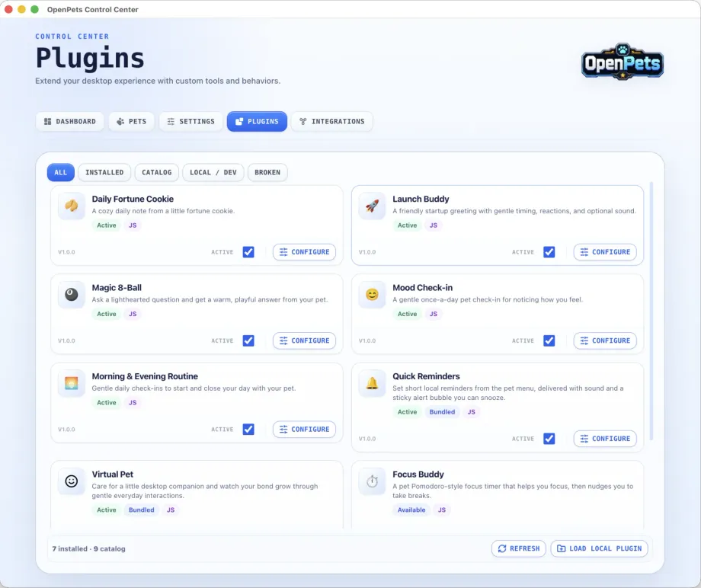Screen dimensions: 701x588
Task: Filter plugins by Installed
Action: (x=104, y=172)
